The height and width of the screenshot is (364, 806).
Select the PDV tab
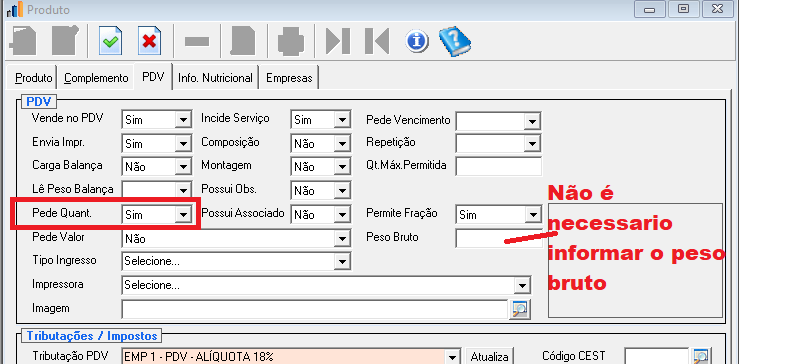point(153,77)
